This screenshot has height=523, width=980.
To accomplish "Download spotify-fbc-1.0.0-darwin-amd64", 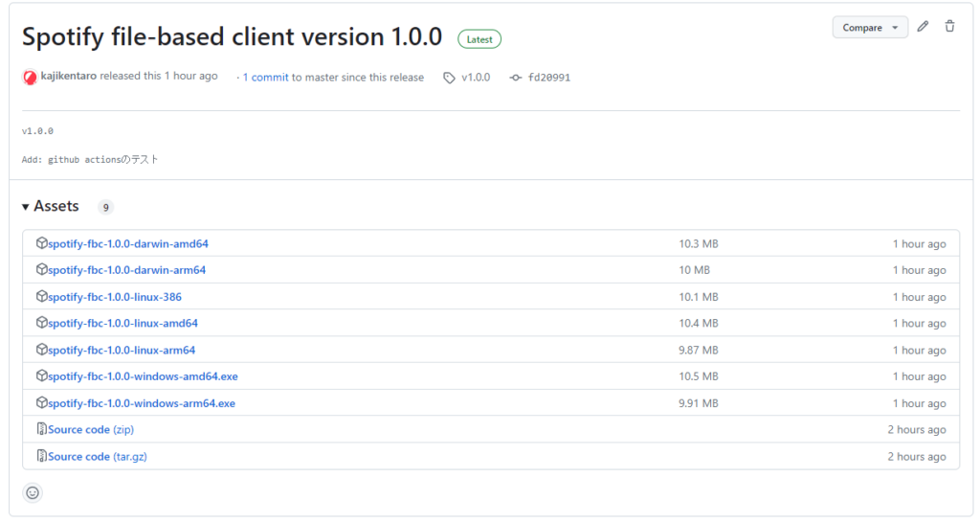I will [x=128, y=243].
